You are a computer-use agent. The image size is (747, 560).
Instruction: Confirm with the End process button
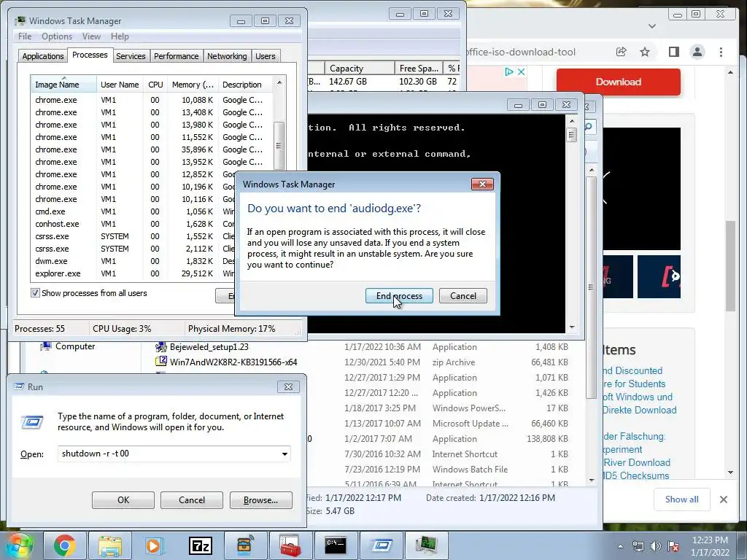point(399,296)
